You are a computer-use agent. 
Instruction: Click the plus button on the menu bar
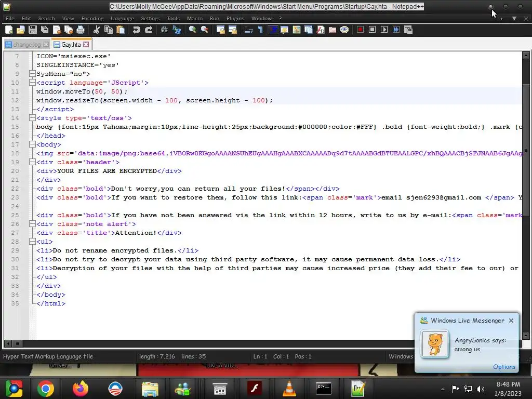[x=501, y=19]
